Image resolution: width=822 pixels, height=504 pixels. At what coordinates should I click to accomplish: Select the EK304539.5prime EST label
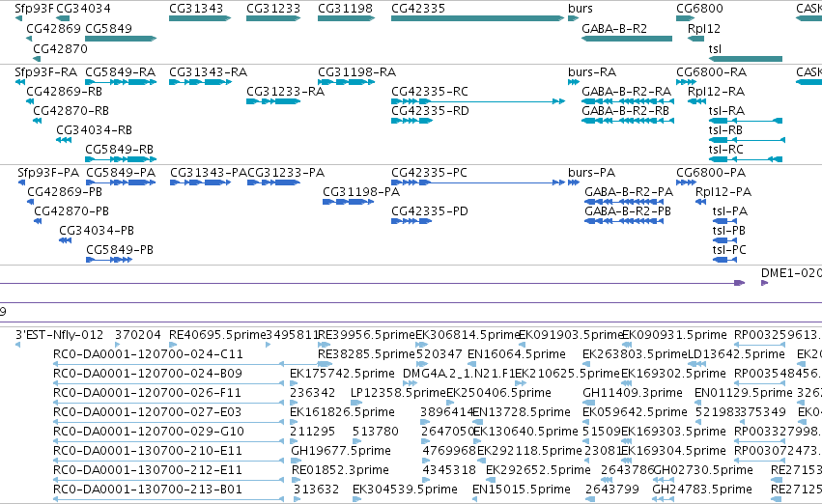pos(405,490)
